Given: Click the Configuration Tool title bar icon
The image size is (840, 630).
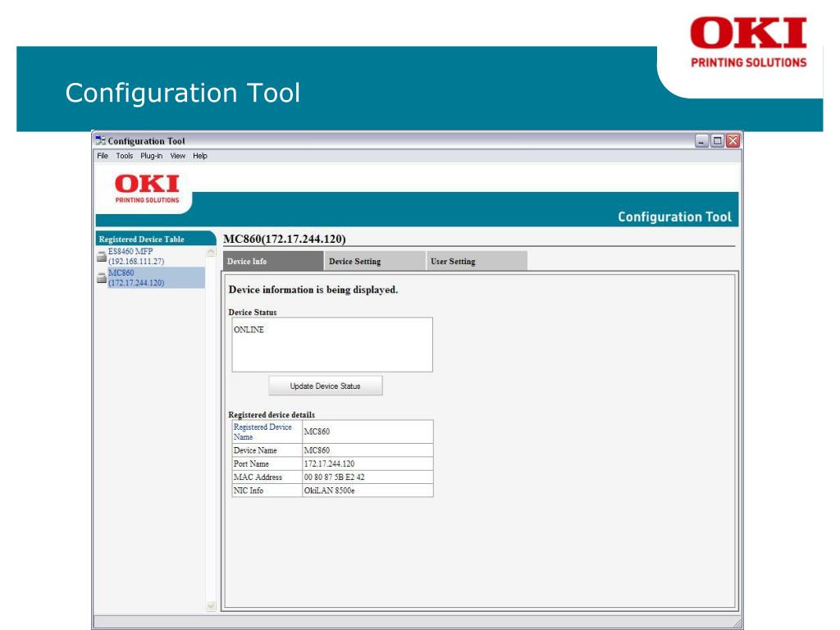Looking at the screenshot, I should (x=100, y=140).
